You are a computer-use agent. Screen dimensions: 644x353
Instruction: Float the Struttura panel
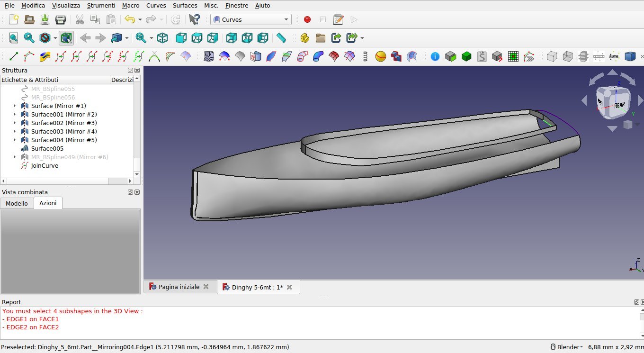130,70
